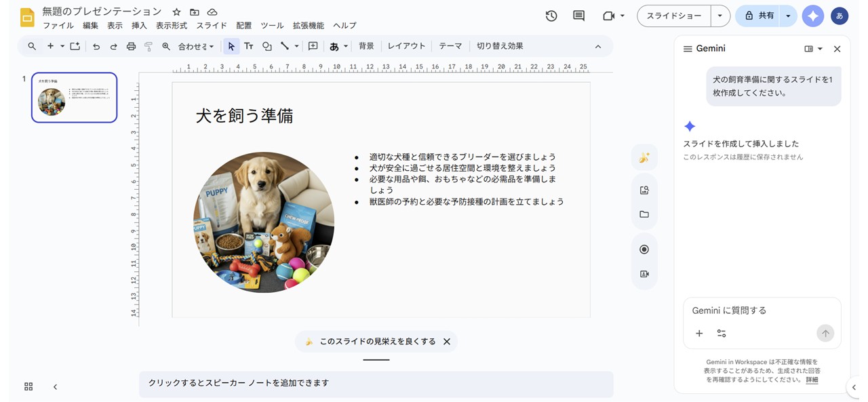Image resolution: width=868 pixels, height=402 pixels.
Task: Select the line tool
Action: click(283, 46)
